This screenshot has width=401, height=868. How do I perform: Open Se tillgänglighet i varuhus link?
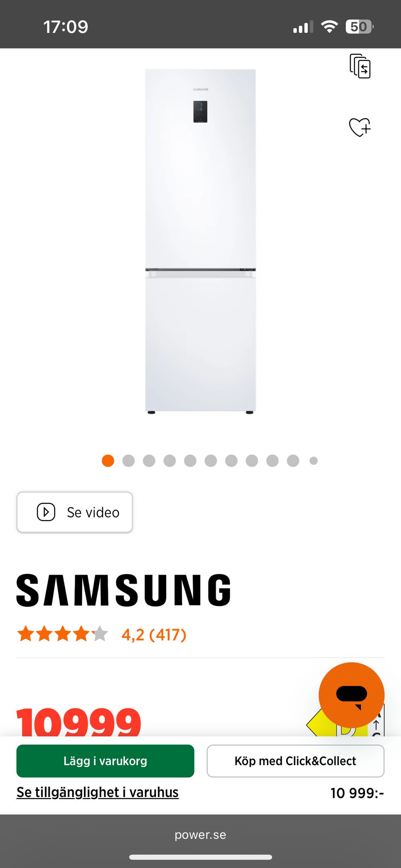(97, 792)
